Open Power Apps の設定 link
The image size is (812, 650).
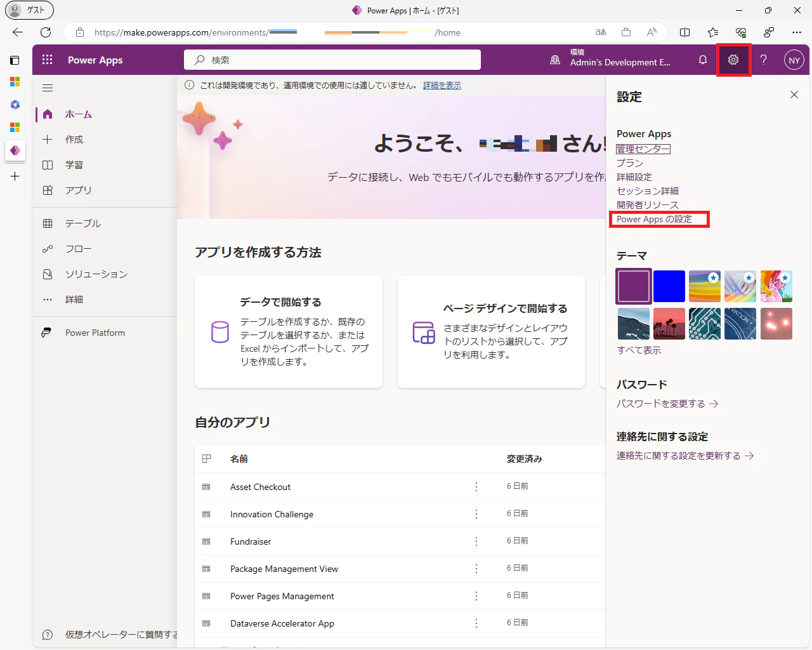point(654,219)
